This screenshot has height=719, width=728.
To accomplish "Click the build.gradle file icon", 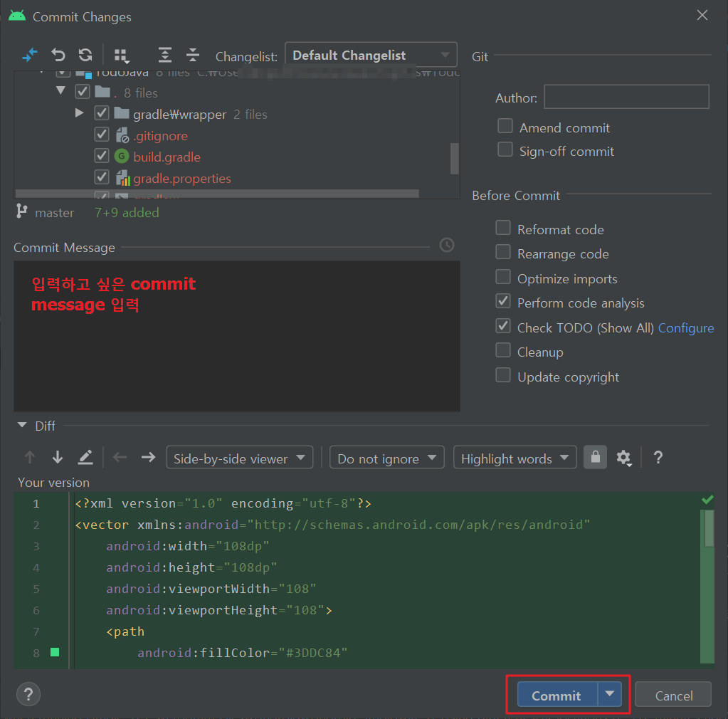I will click(122, 156).
